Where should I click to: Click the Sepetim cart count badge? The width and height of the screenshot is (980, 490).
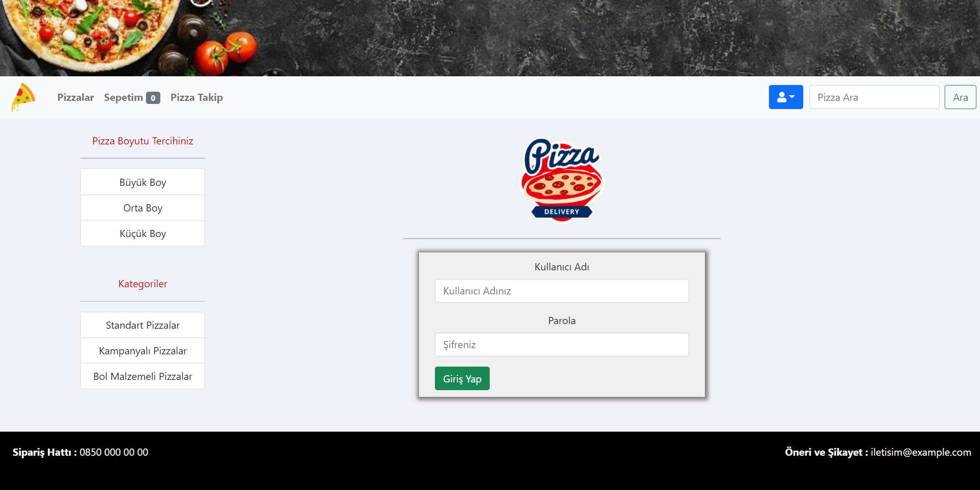(x=153, y=98)
